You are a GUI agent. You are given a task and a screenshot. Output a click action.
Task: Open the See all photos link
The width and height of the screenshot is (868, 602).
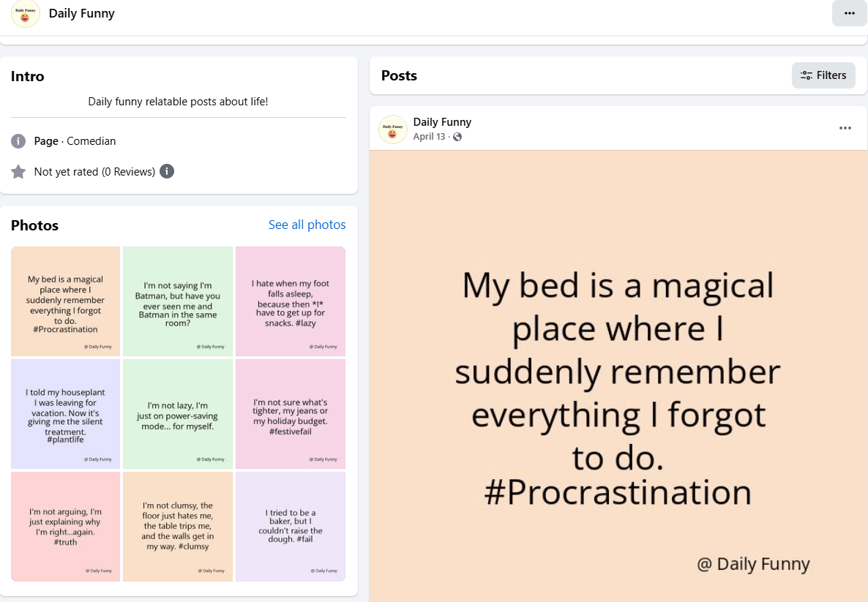307,225
